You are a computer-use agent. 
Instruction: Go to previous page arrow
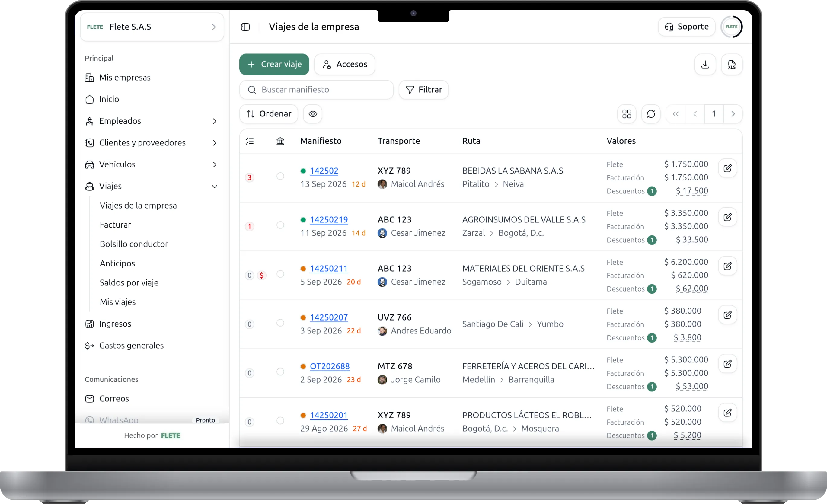click(x=695, y=114)
